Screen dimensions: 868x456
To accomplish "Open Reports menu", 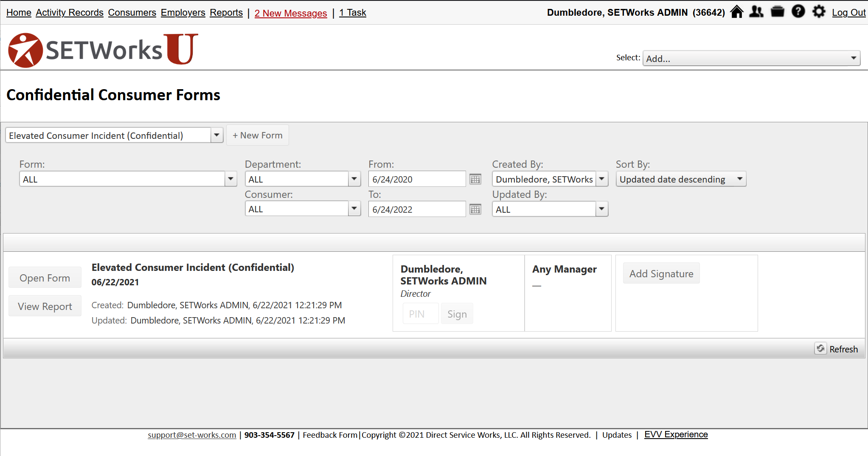I will click(226, 13).
